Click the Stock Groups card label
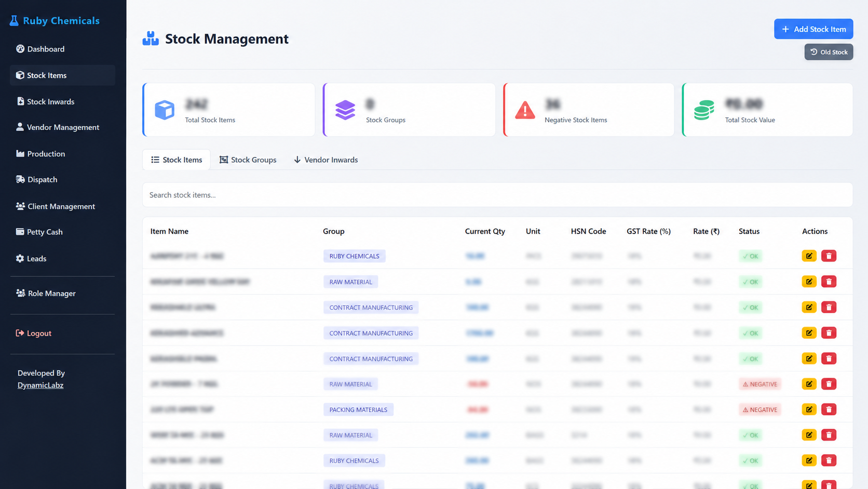Image resolution: width=868 pixels, height=489 pixels. point(386,120)
